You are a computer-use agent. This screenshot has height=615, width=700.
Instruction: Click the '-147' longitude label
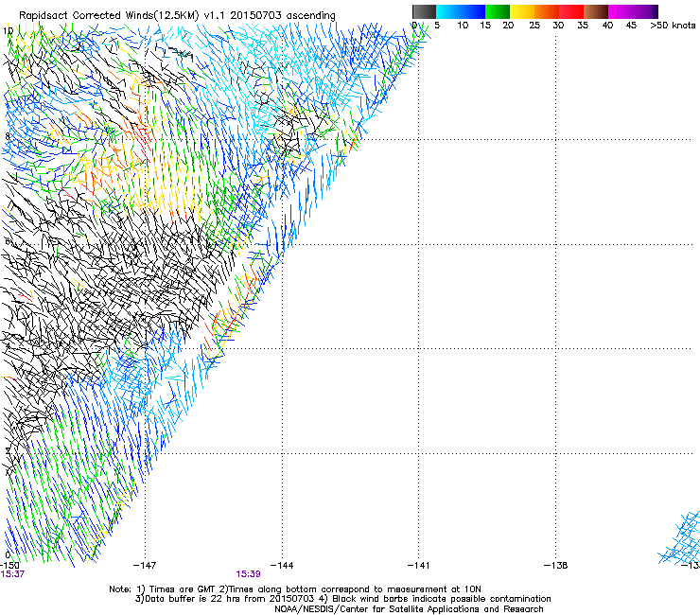(145, 566)
